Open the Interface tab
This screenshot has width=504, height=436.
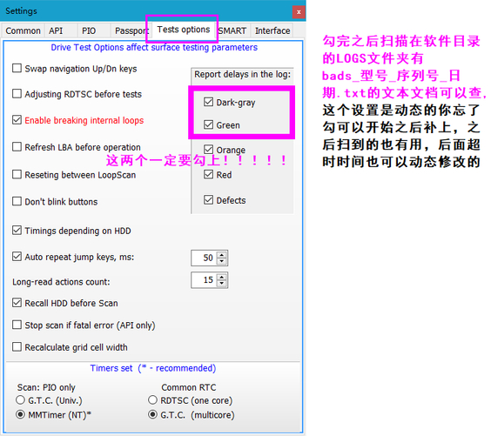click(272, 30)
